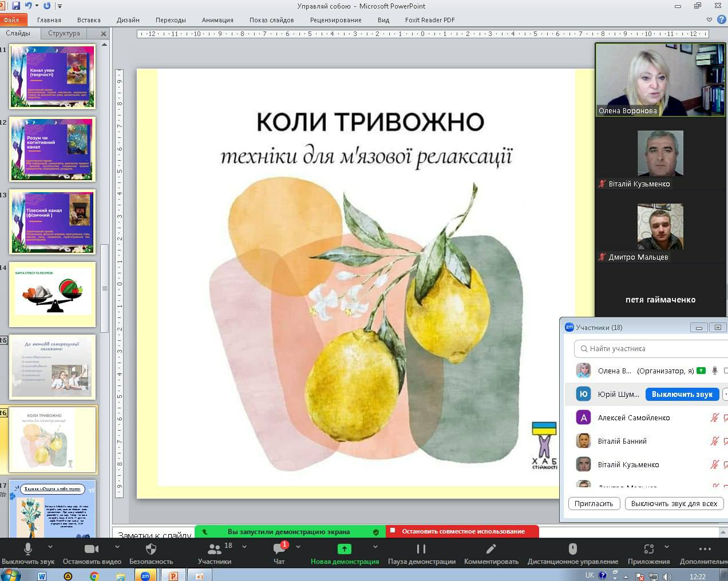Click the Безопасность shield icon
728x581 pixels.
click(x=151, y=549)
